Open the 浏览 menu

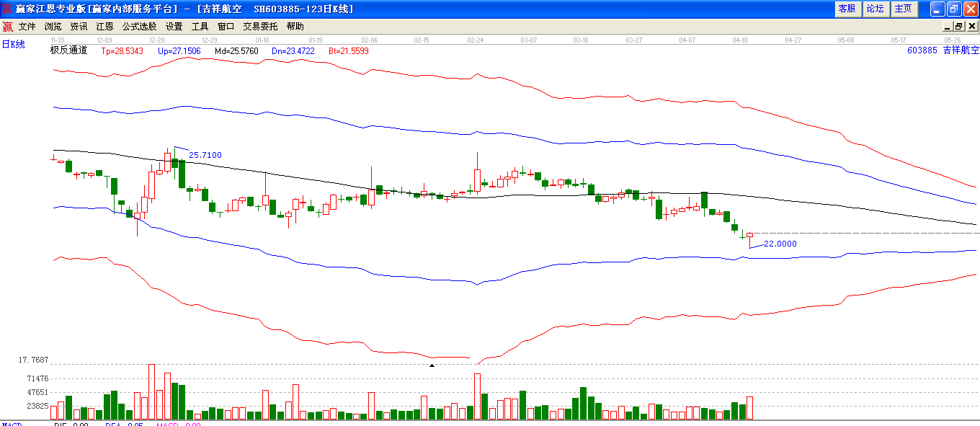click(53, 27)
